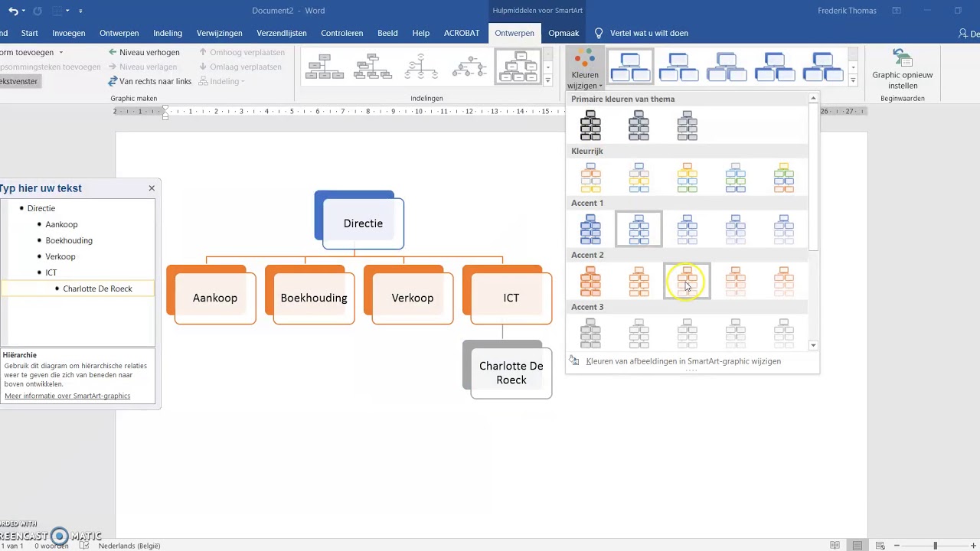Pick first filled Accent 1 option

[x=590, y=230]
